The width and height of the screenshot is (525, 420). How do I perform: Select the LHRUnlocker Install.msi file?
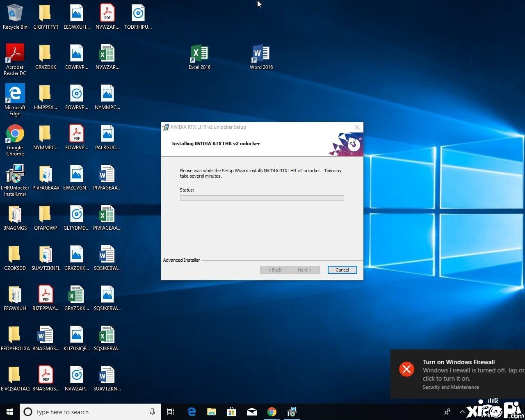click(15, 180)
